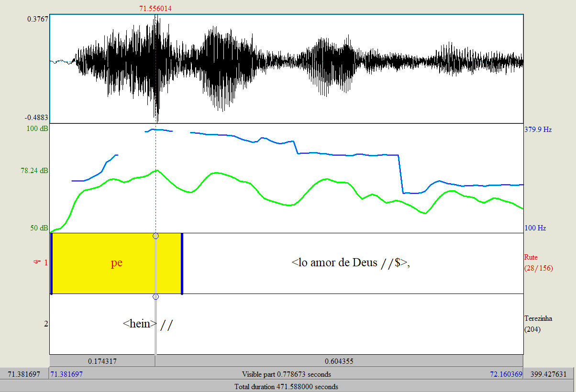The image size is (576, 392).
Task: Click the 50 dB intensity minimum label
Action: point(39,228)
